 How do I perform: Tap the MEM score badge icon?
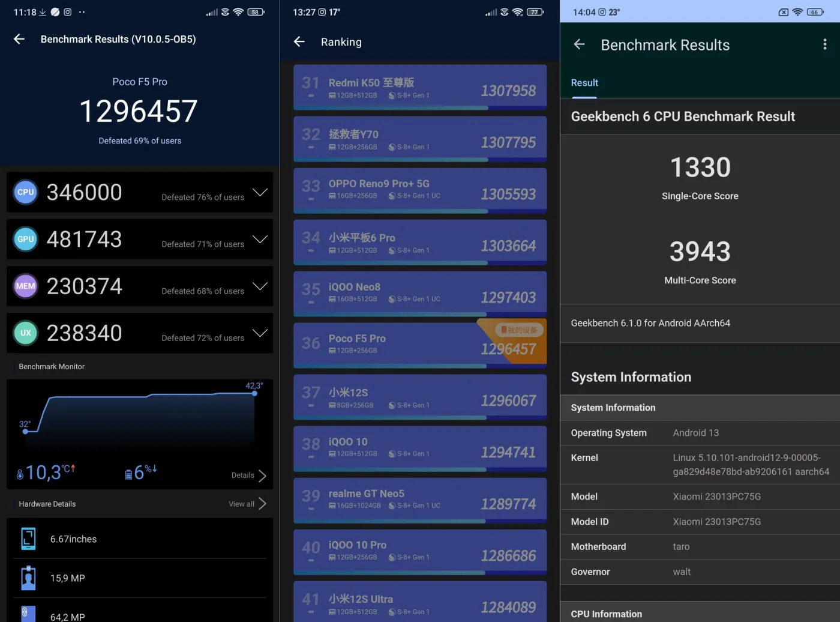(x=26, y=286)
